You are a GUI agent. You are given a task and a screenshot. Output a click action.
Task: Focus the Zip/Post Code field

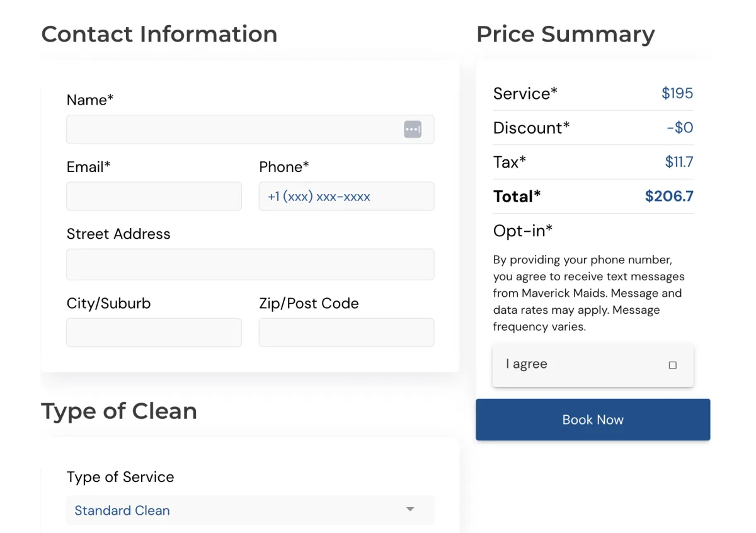point(346,332)
